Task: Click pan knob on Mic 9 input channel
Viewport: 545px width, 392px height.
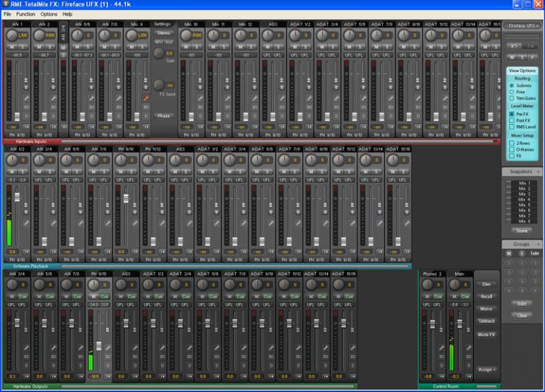Action: [x=132, y=35]
